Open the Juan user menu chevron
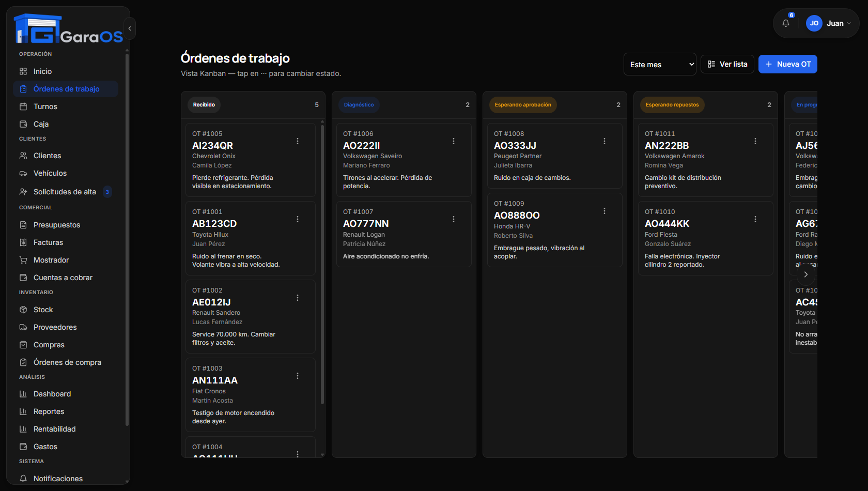 [x=849, y=23]
